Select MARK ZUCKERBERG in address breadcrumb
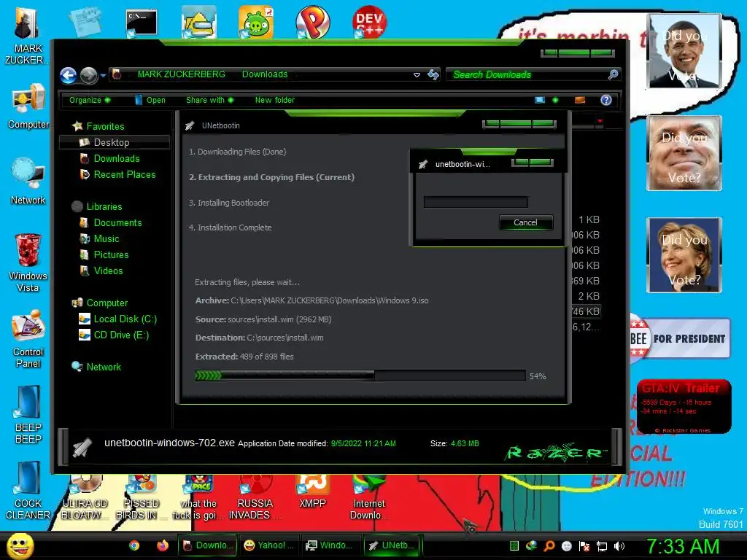This screenshot has height=560, width=747. [x=181, y=74]
